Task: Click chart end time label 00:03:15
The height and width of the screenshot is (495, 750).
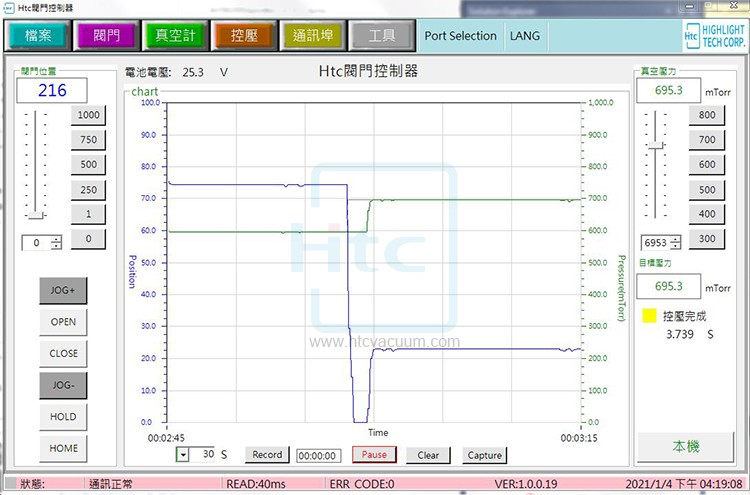Action: coord(579,438)
